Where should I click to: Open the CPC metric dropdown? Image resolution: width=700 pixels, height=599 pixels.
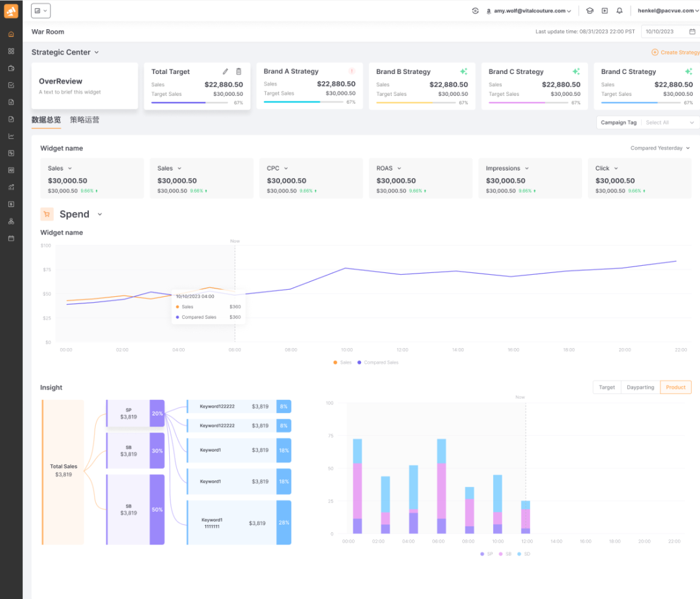point(277,169)
